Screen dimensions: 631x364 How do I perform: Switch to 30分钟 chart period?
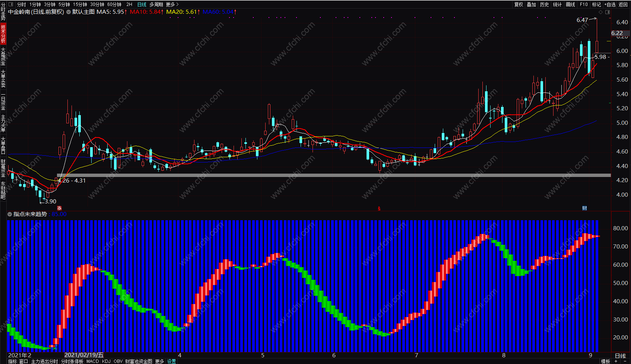[97, 4]
